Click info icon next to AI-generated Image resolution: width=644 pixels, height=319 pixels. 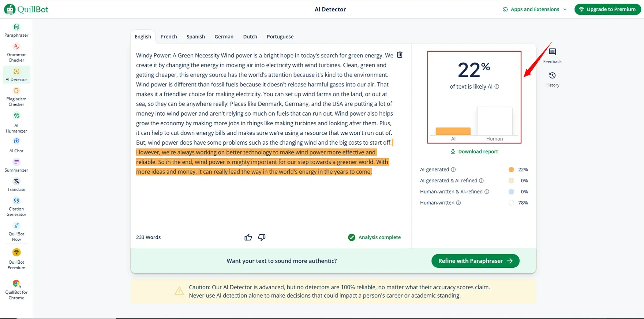point(453,170)
